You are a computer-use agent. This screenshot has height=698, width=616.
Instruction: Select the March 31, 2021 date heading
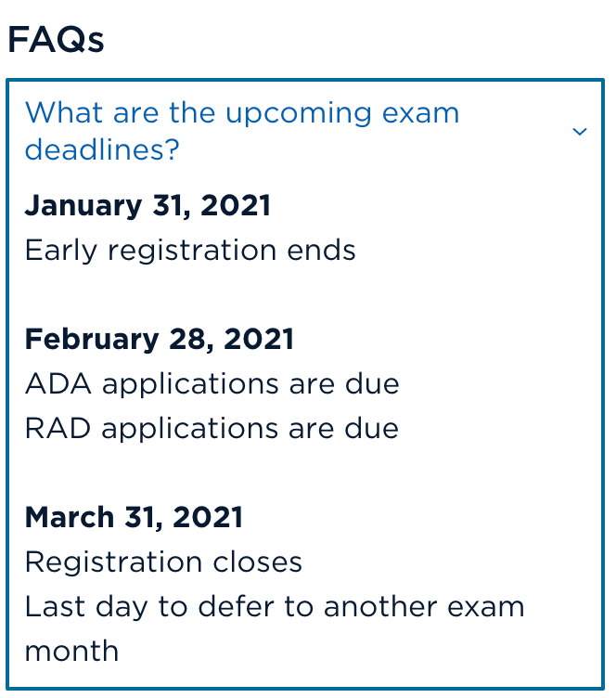134,517
